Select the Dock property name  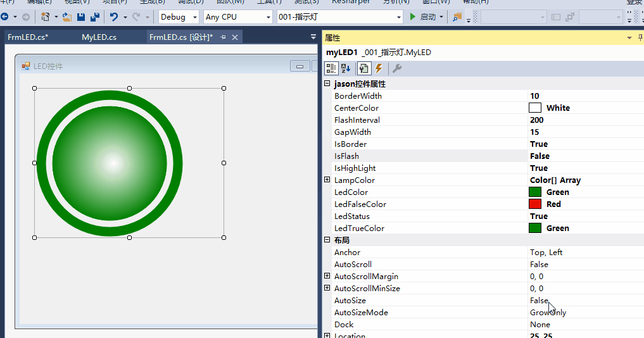coord(344,324)
